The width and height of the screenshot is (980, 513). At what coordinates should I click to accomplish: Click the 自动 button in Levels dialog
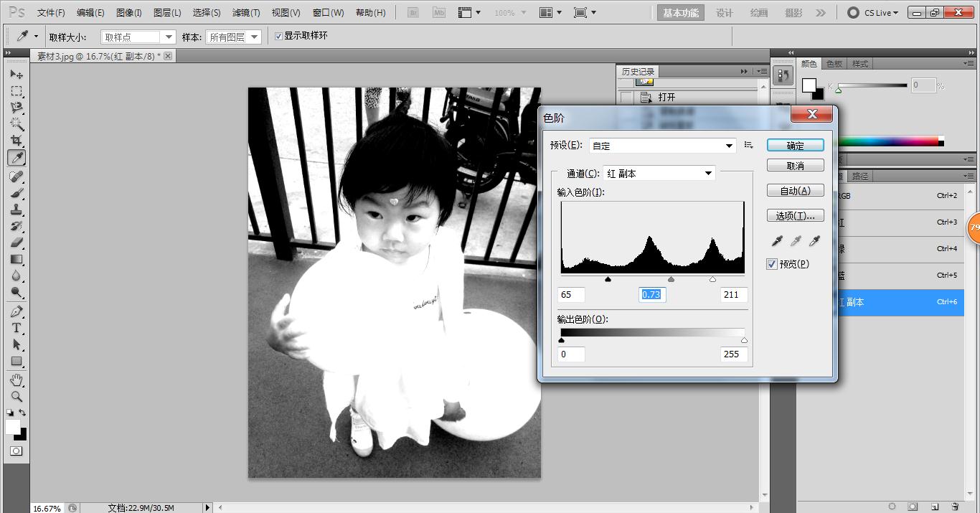click(794, 189)
